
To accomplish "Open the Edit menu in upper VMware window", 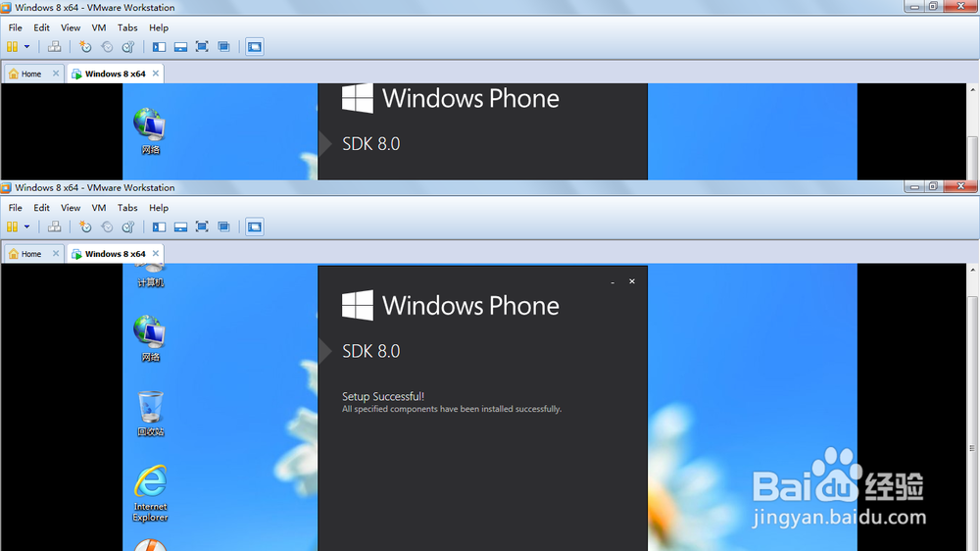I will pyautogui.click(x=41, y=27).
